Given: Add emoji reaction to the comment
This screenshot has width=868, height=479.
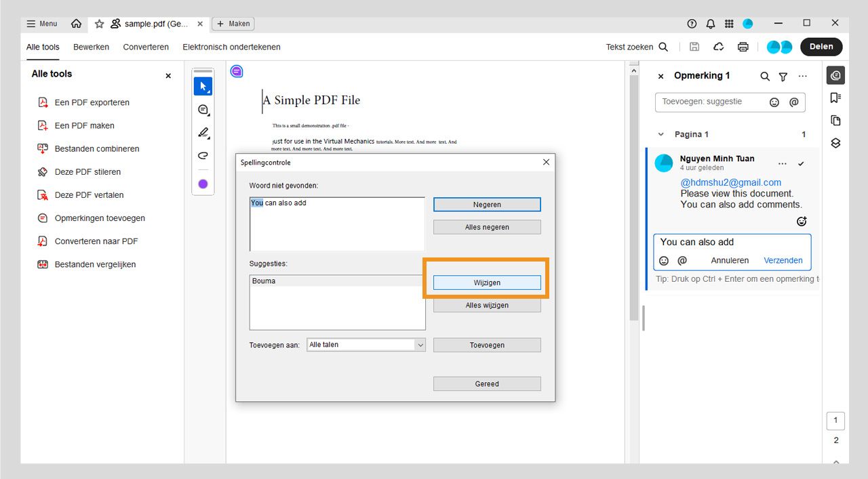Looking at the screenshot, I should [x=802, y=222].
